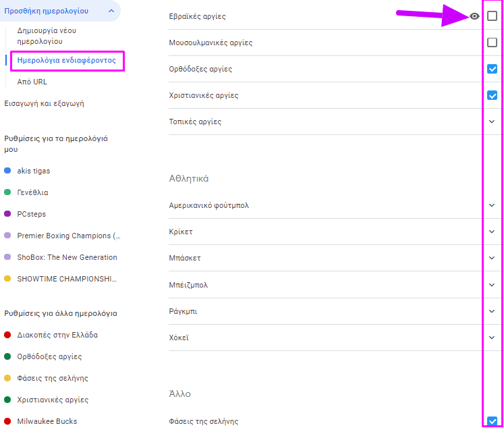Viewport: 504px width, 430px height.
Task: Open ShoBox: The New Generation settings
Action: pos(67,257)
